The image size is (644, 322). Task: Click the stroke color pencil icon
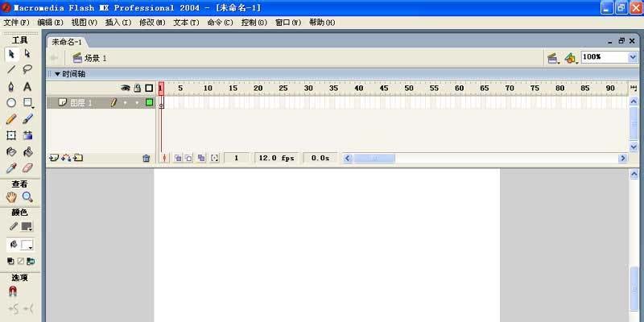click(x=14, y=226)
